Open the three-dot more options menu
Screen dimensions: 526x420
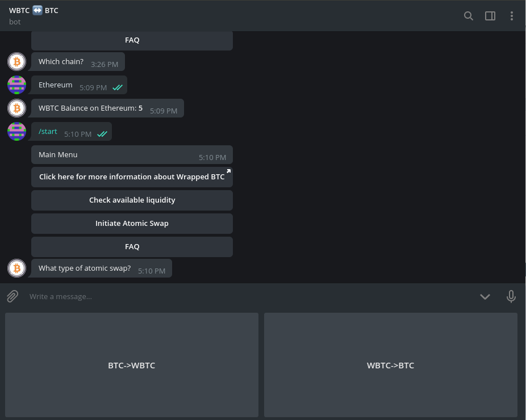[512, 16]
